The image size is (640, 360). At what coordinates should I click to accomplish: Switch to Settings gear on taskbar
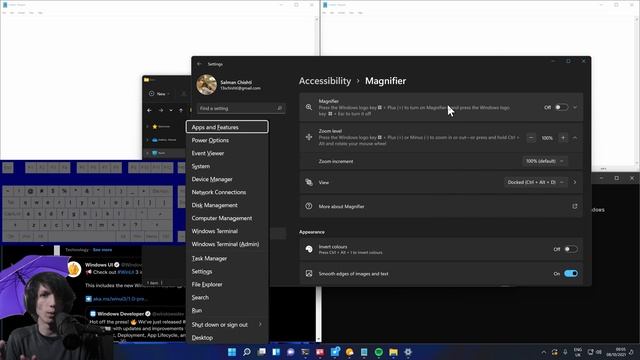coord(408,352)
